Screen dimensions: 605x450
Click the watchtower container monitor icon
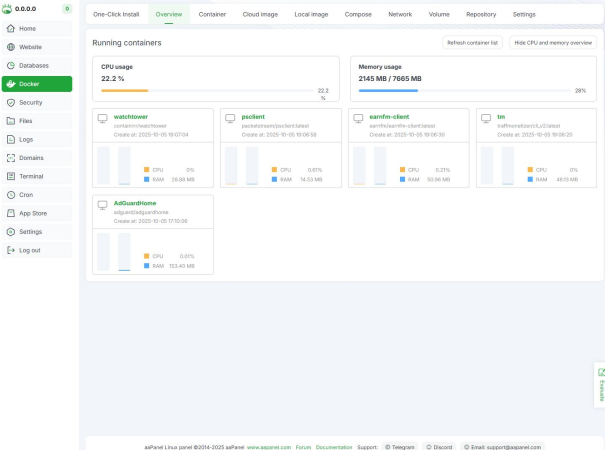click(102, 119)
